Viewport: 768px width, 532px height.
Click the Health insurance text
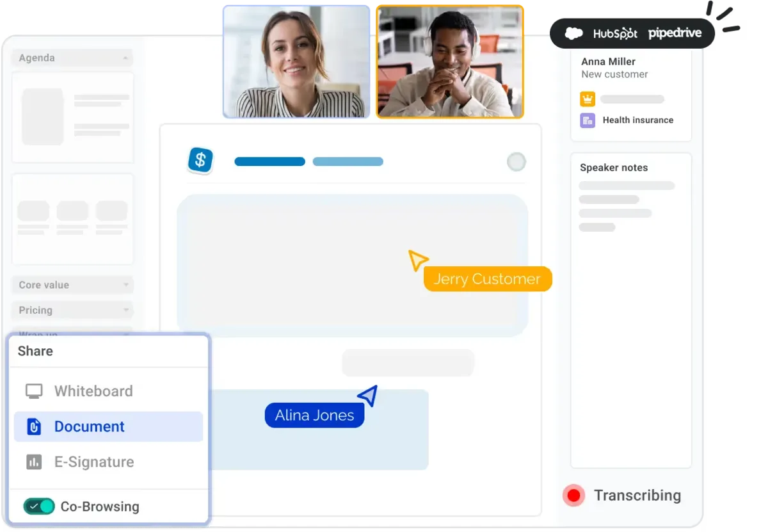(638, 120)
